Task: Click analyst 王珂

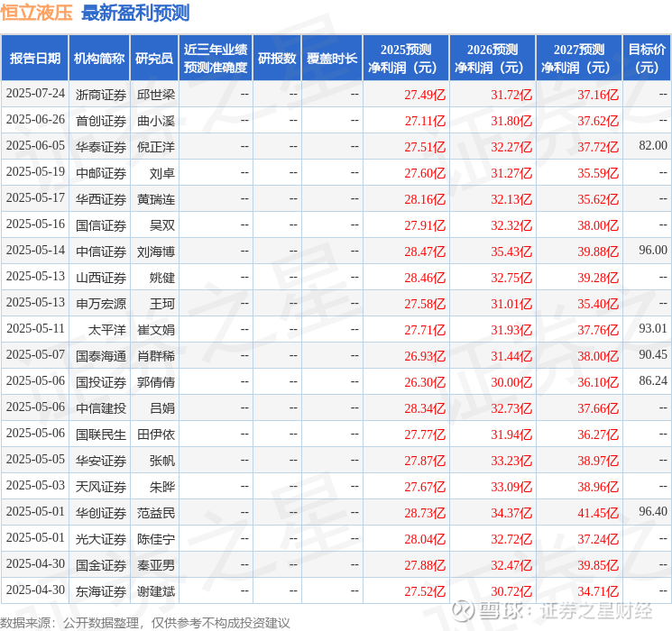Action: click(x=162, y=304)
